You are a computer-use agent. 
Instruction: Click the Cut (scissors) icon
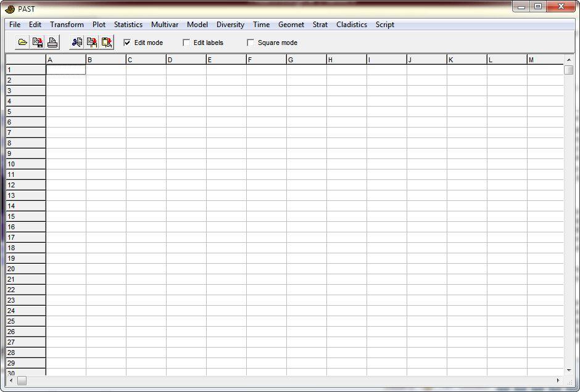(x=77, y=43)
